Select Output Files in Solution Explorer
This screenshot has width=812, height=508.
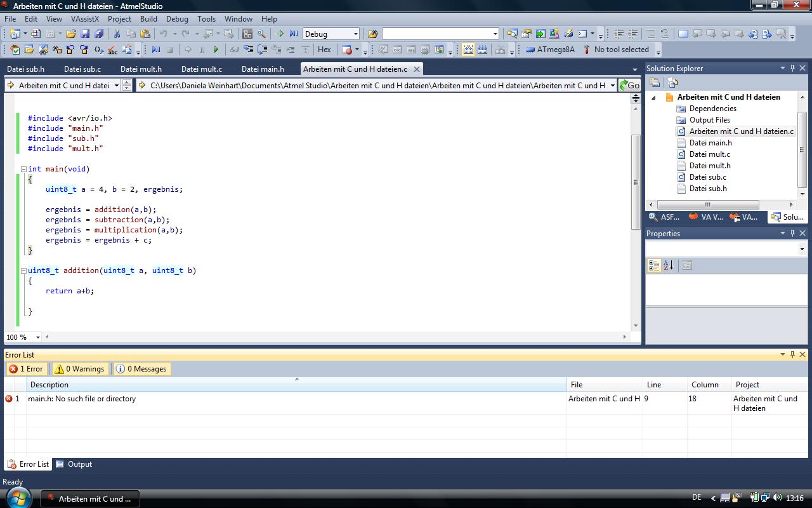click(709, 120)
